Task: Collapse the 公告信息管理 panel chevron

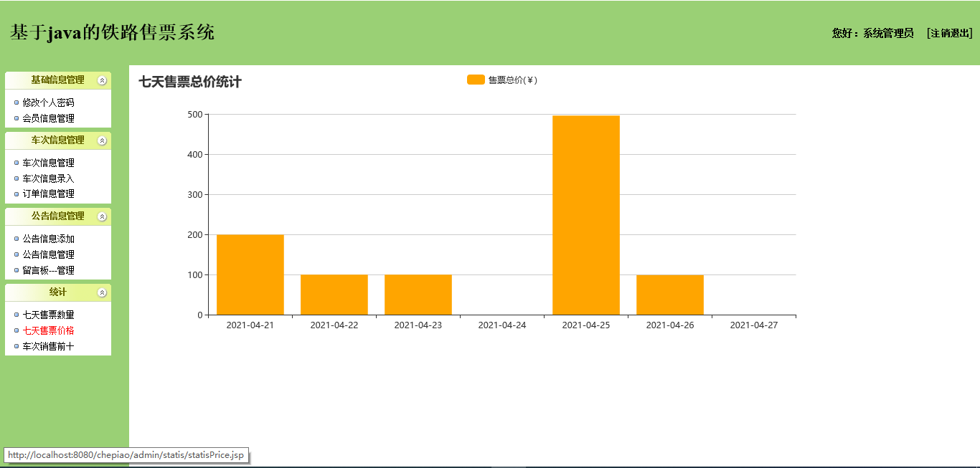Action: coord(102,216)
